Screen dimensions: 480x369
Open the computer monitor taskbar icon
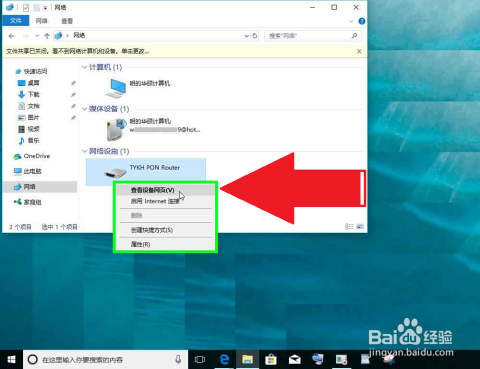[x=318, y=359]
